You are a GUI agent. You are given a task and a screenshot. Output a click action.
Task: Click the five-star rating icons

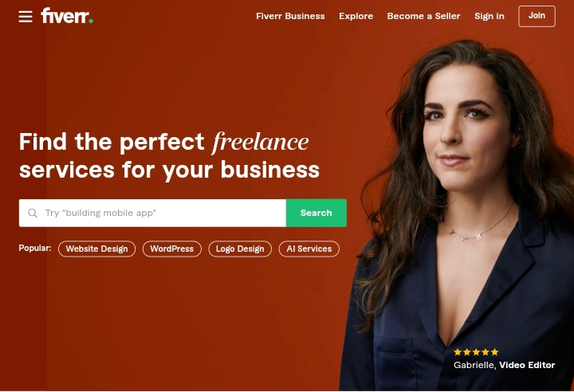(x=476, y=351)
